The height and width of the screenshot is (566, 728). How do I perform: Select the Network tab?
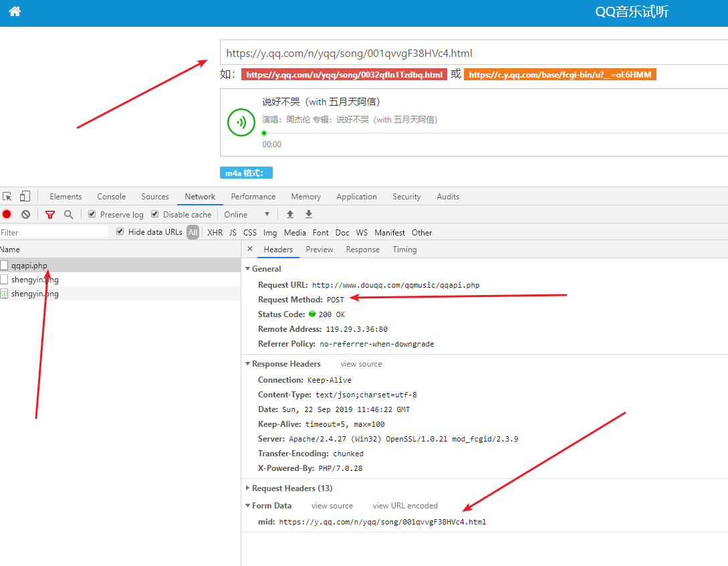tap(200, 197)
